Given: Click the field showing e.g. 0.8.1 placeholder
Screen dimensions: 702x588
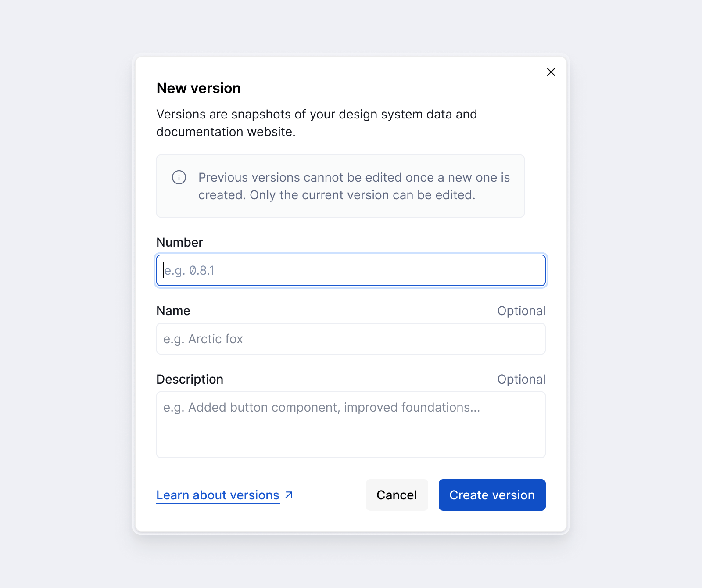Looking at the screenshot, I should click(350, 270).
